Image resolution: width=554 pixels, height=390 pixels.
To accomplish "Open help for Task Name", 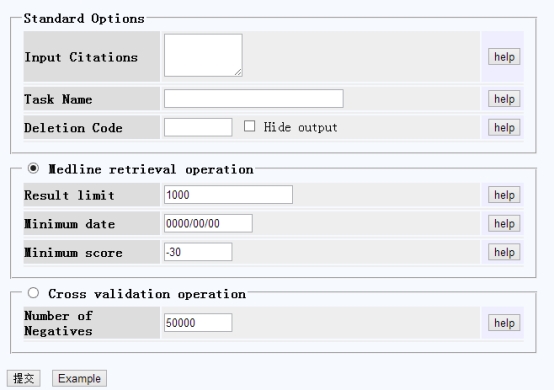I will click(504, 99).
